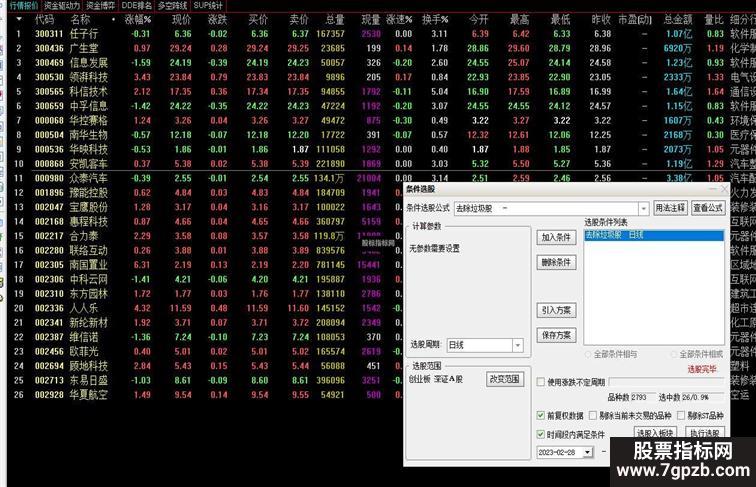Image resolution: width=756 pixels, height=487 pixels.
Task: Open the column header triangle menu before 代码
Action: [19, 19]
